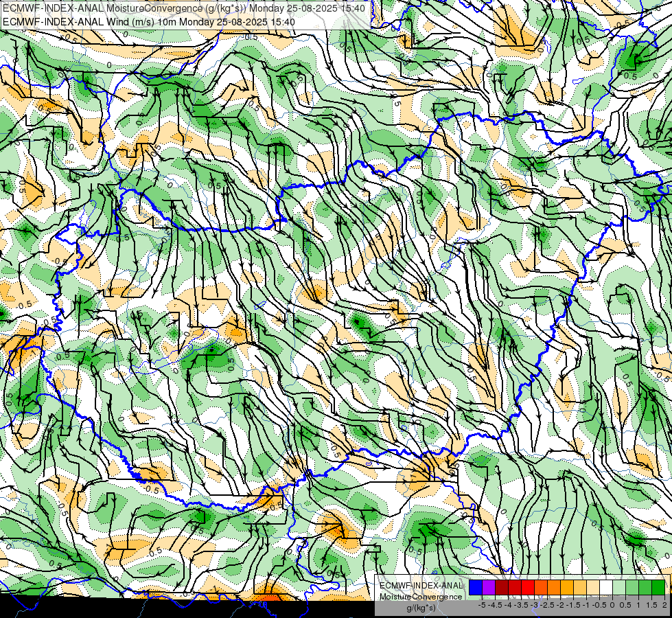Click the -4 tick label in the legend
Viewport: 672px width, 618px height.
(508, 605)
